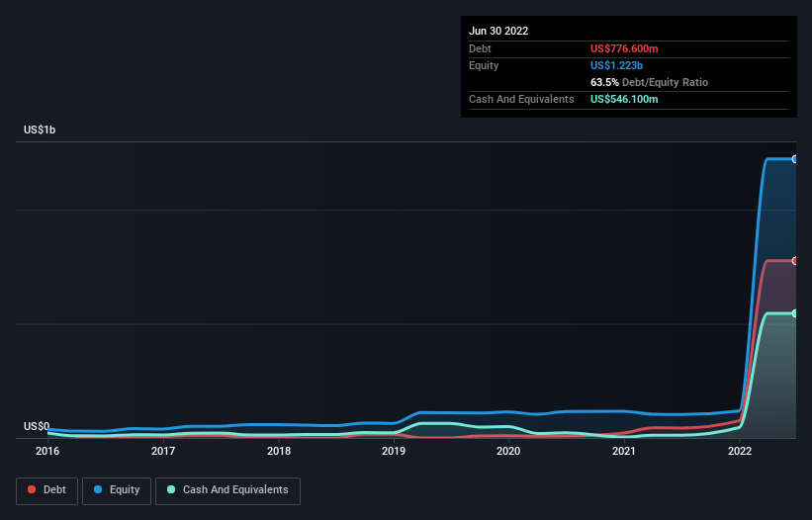Click the 2019 x-axis label
This screenshot has height=520, width=812.
(x=394, y=451)
